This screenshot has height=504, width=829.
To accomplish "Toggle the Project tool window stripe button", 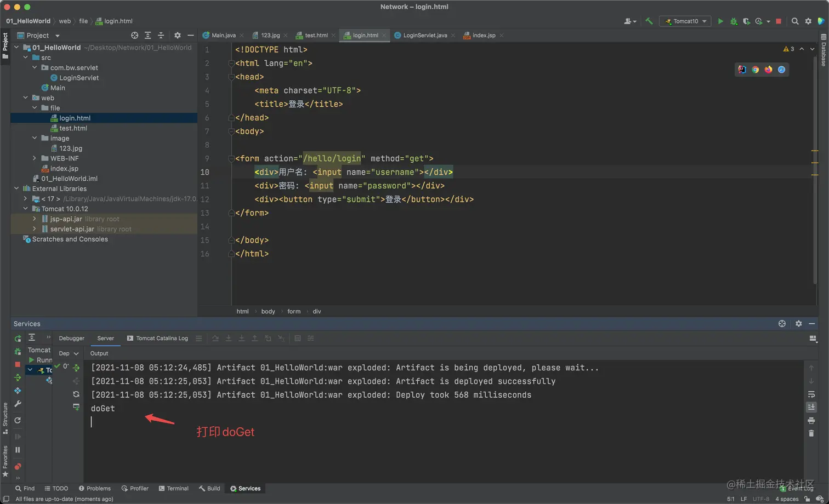I will click(x=5, y=45).
